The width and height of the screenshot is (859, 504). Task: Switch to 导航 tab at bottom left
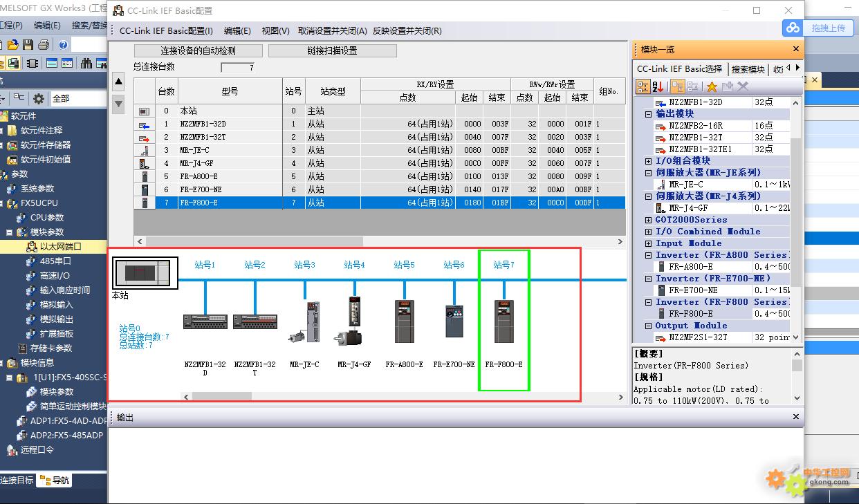[55, 480]
